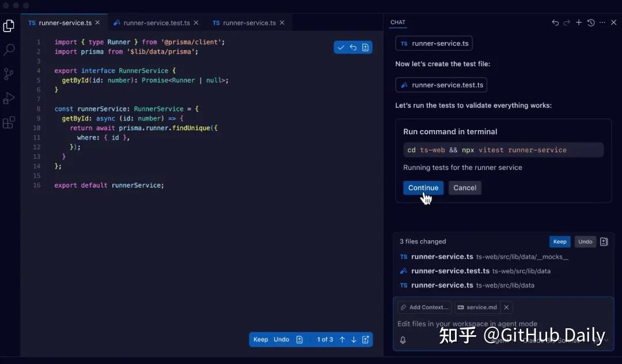Click 'export interface RunnerService {' code line
Image resolution: width=622 pixels, height=364 pixels.
(115, 71)
